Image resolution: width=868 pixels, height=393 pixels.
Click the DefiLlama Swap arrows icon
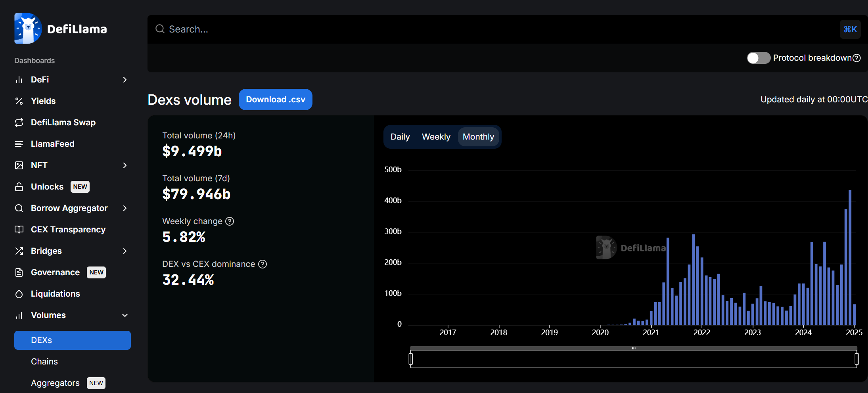19,123
